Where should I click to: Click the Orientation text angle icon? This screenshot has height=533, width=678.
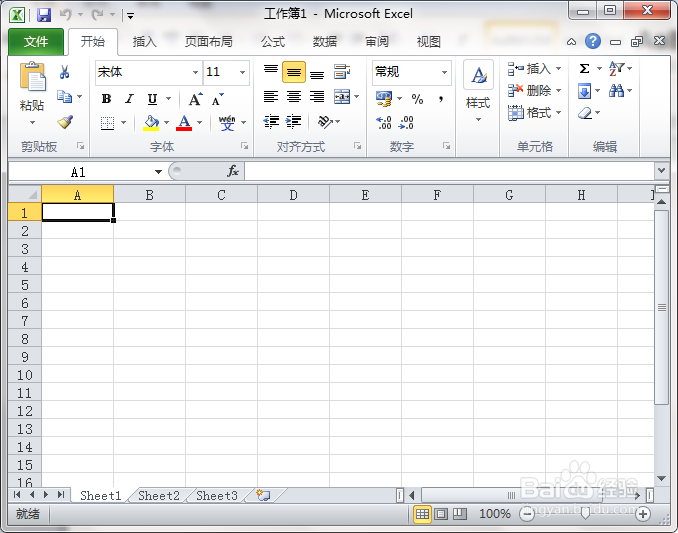tap(325, 122)
